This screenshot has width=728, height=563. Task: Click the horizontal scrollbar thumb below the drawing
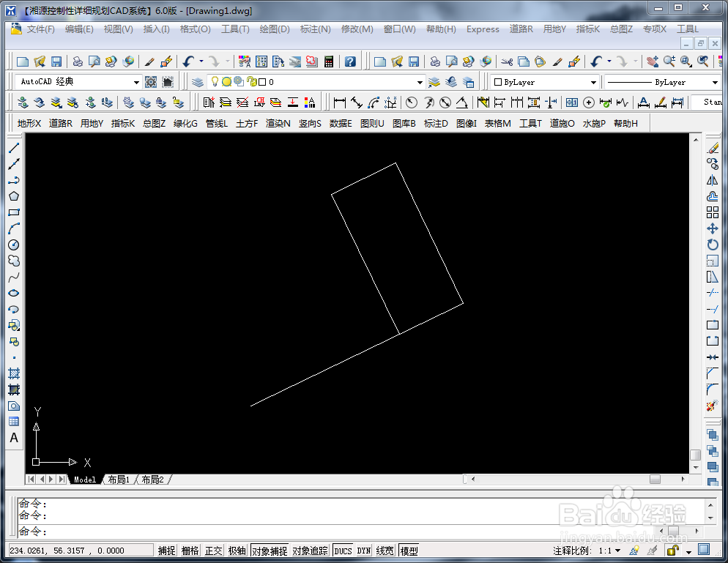pyautogui.click(x=655, y=479)
